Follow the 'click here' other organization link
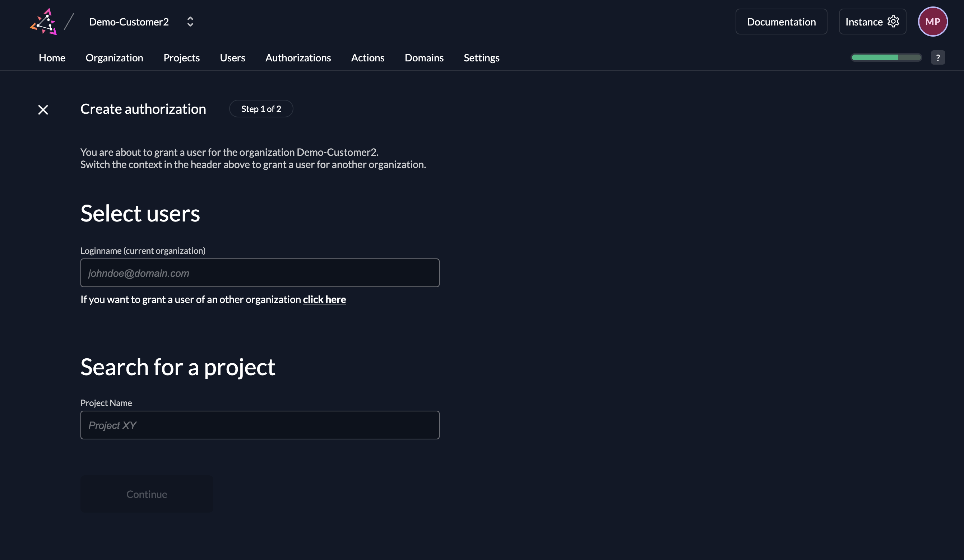Image resolution: width=964 pixels, height=560 pixels. coord(324,299)
